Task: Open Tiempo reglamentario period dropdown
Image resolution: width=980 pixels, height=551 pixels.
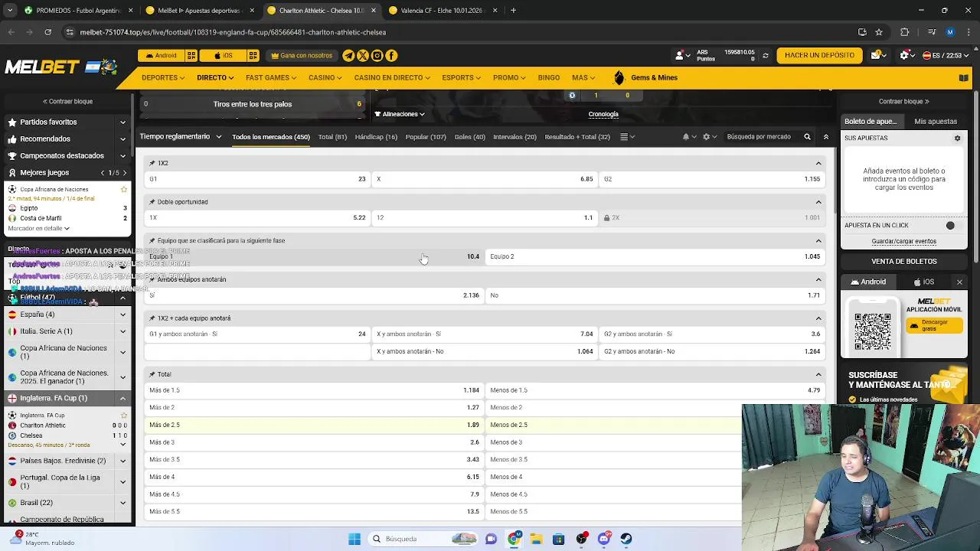Action: 181,136
